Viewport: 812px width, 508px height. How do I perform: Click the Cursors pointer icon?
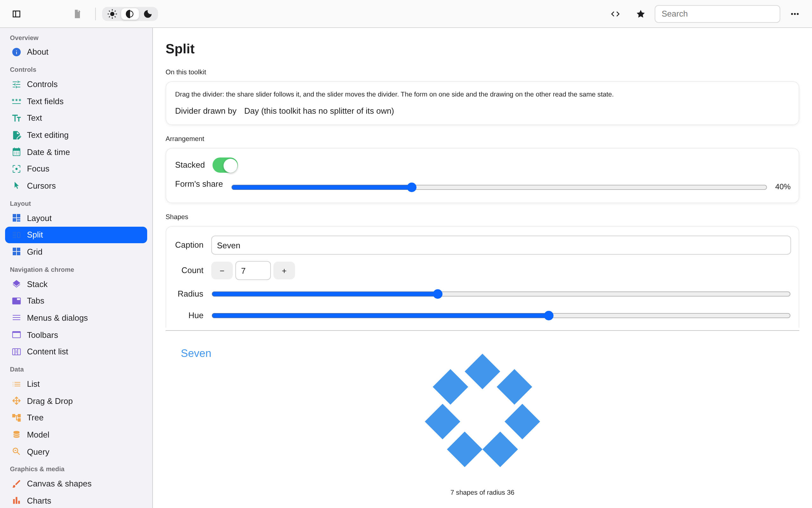[16, 185]
